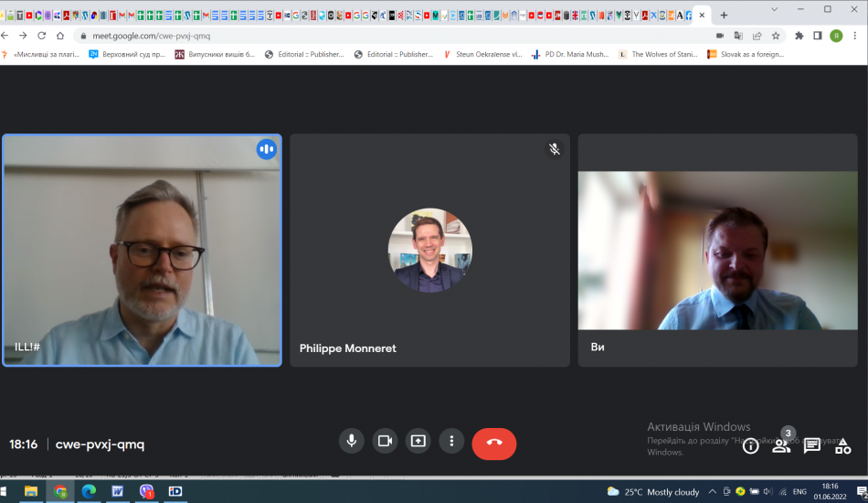The image size is (868, 503).
Task: Open the Chrome extensions puzzle icon
Action: click(799, 36)
